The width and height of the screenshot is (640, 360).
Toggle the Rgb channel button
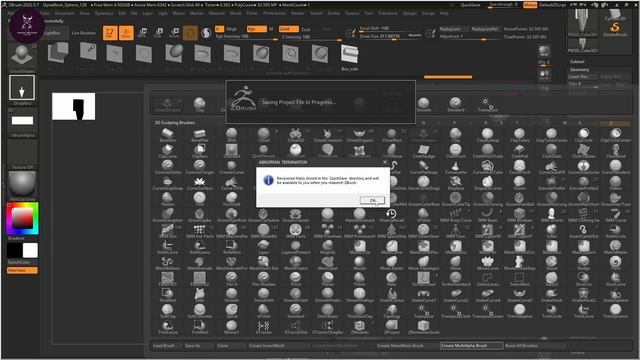(256, 29)
